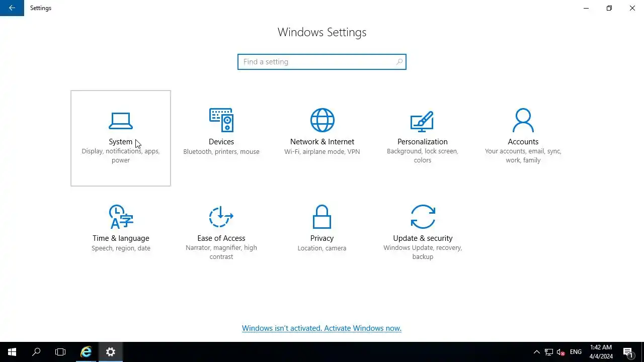Restore down the Settings window
Screen dimensions: 644x362
click(609, 8)
